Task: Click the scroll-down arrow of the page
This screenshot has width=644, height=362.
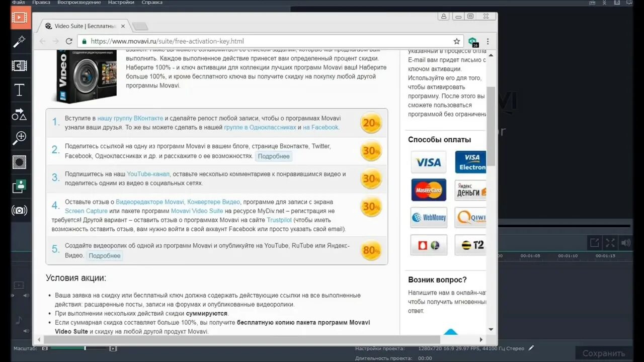Action: coord(491,330)
